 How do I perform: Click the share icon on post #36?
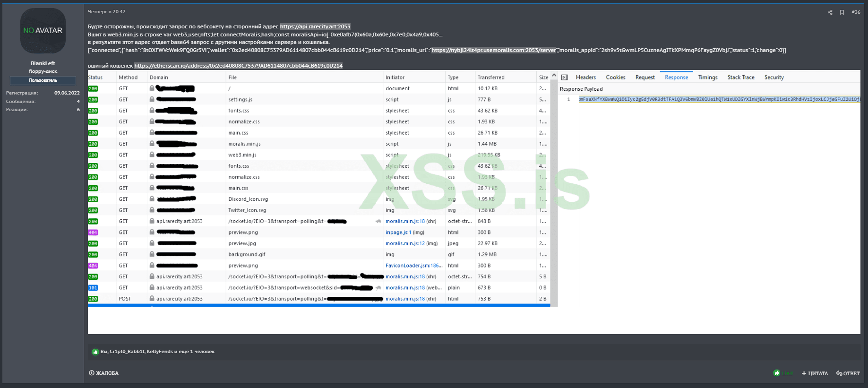click(830, 12)
